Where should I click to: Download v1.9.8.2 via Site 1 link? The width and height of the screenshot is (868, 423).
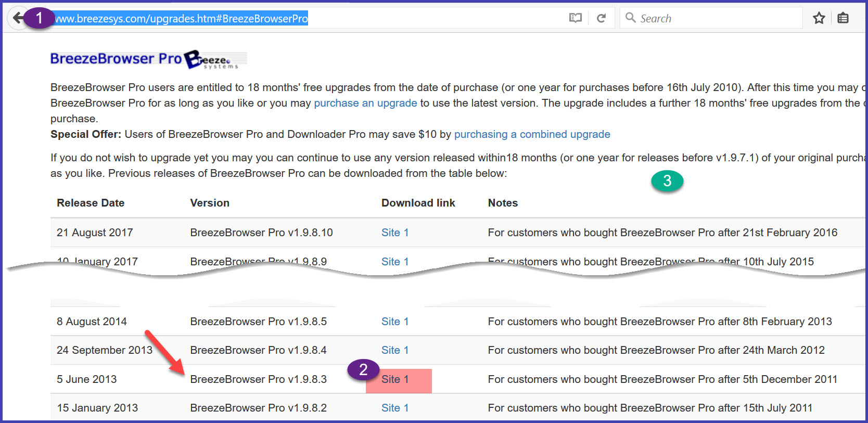(394, 408)
